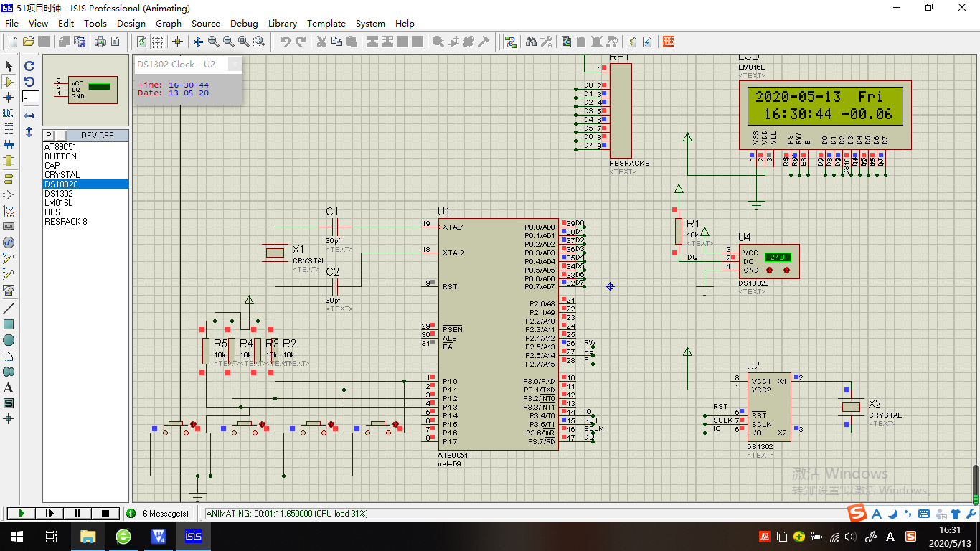Image resolution: width=980 pixels, height=551 pixels.
Task: Click the Step simulation button
Action: (49, 513)
